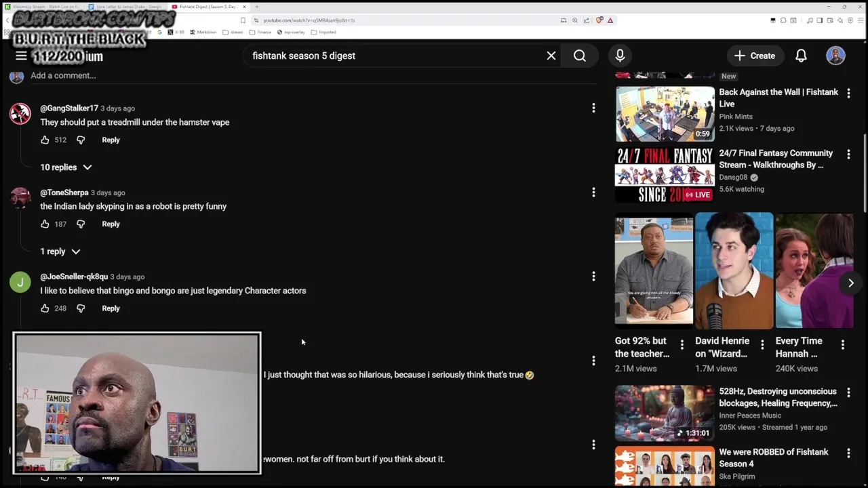Click the Brave Shields lion icon

(599, 20)
